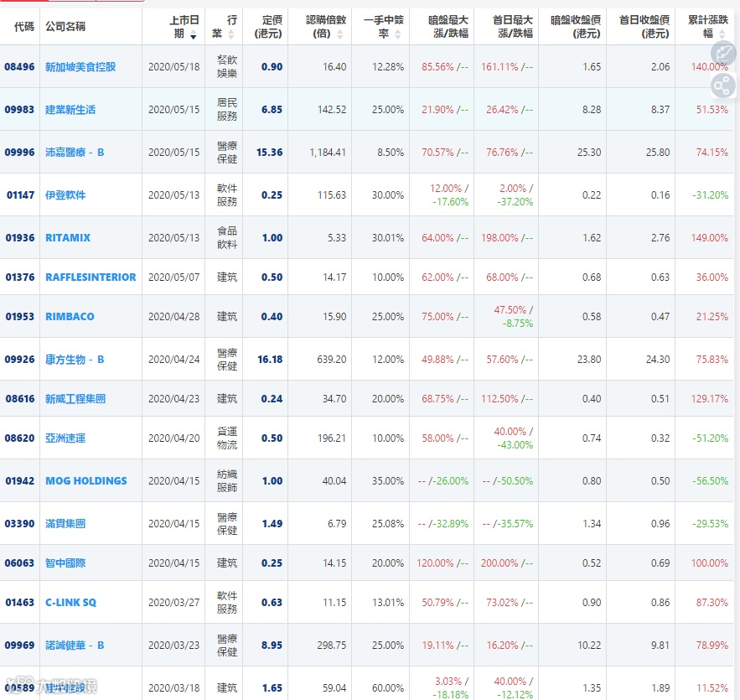
Task: Open 伊登軟件 company link
Action: click(x=65, y=195)
